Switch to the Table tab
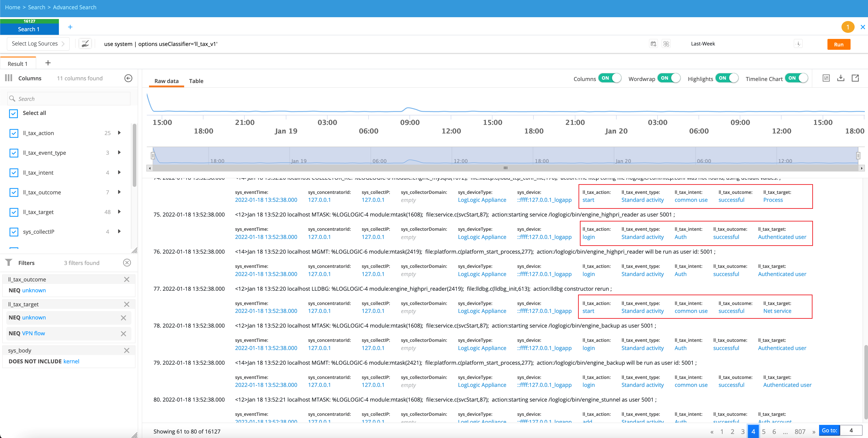Image resolution: width=868 pixels, height=438 pixels. 196,81
